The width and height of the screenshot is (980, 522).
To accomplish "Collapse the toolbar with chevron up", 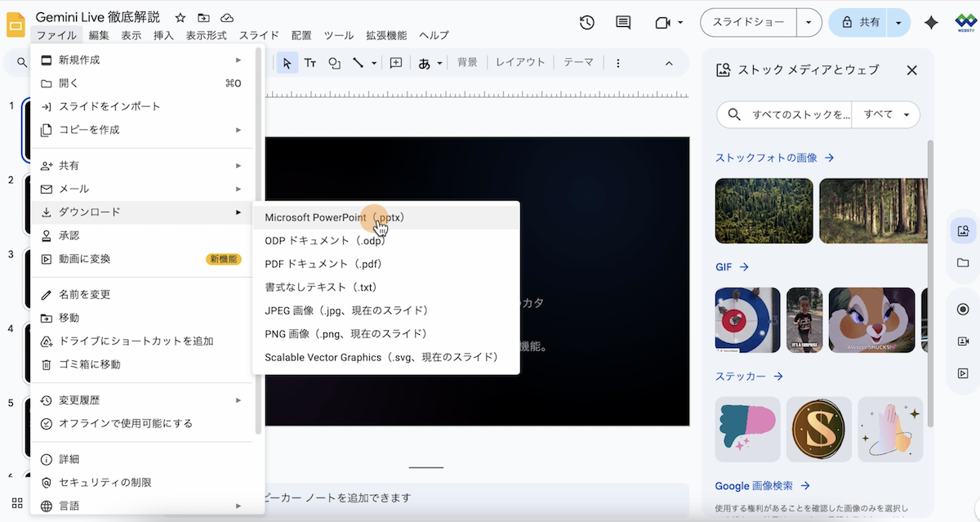I will (669, 63).
